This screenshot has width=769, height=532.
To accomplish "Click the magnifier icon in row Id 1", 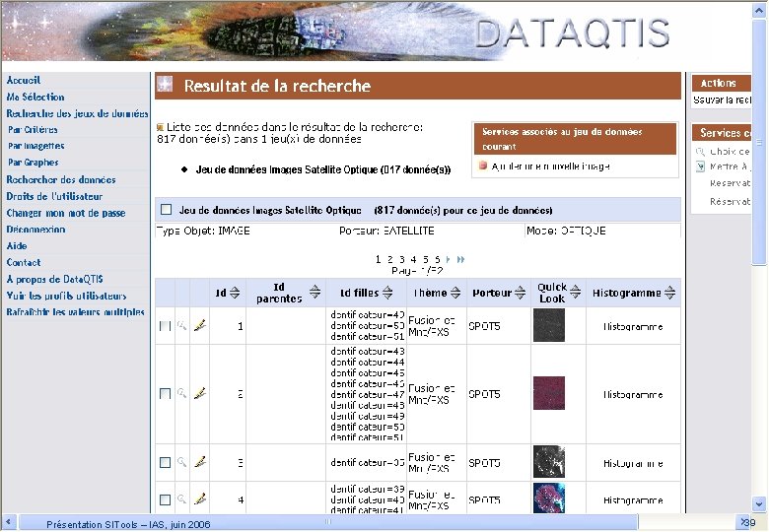I will (182, 325).
